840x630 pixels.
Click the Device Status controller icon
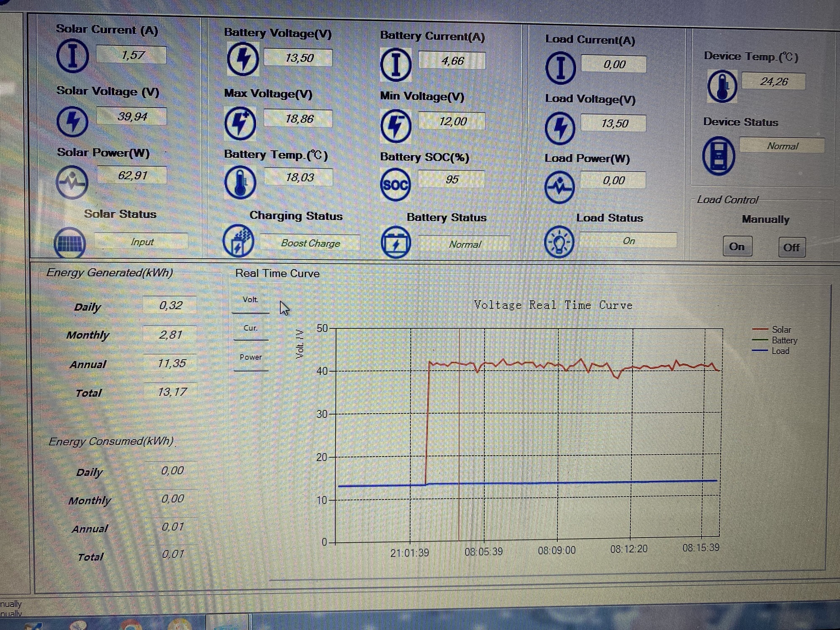pos(718,156)
